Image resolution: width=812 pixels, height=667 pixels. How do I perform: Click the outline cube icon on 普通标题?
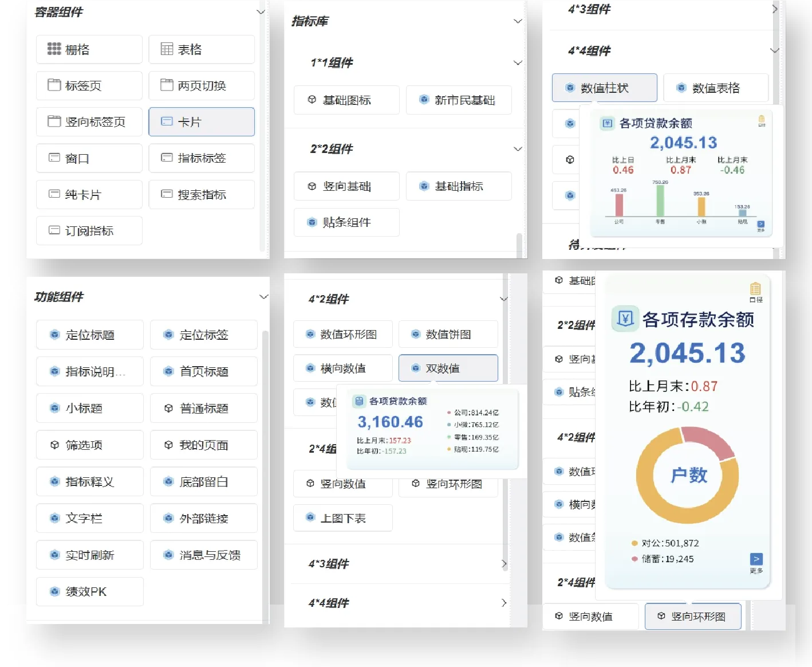168,409
